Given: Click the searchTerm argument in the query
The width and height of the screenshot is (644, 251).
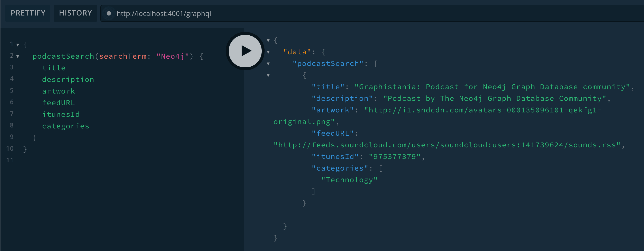Looking at the screenshot, I should coord(123,56).
